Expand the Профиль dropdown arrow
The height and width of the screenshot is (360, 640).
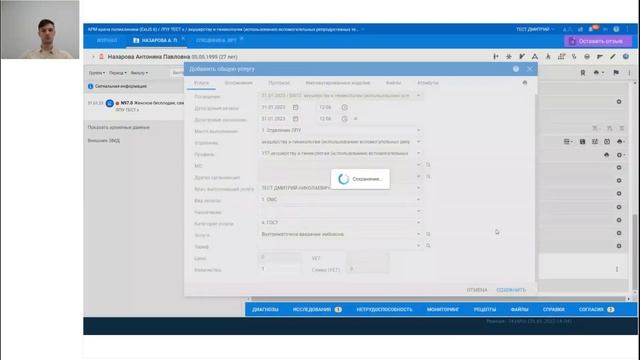point(418,153)
